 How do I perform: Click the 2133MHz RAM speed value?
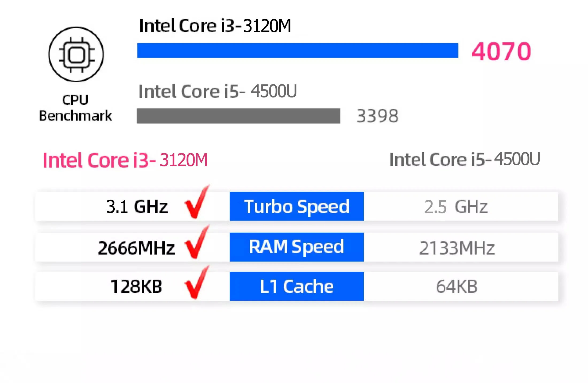click(457, 248)
